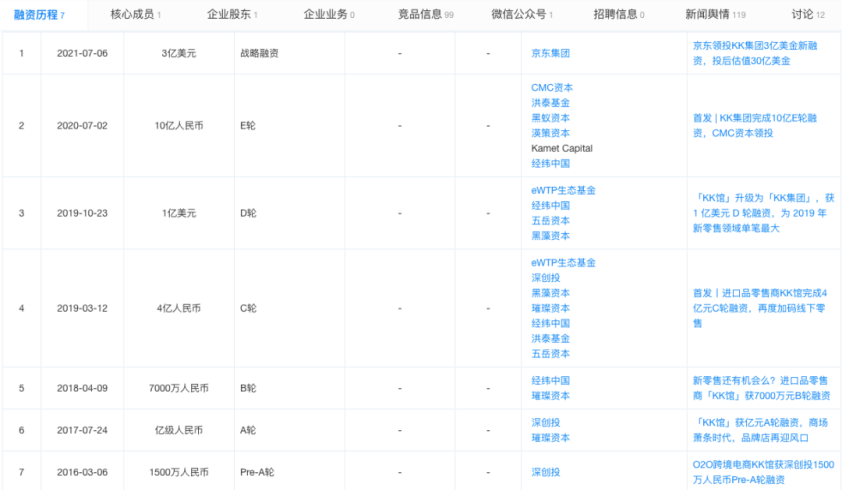Open the 讨论 tab
842x490 pixels.
pos(808,15)
